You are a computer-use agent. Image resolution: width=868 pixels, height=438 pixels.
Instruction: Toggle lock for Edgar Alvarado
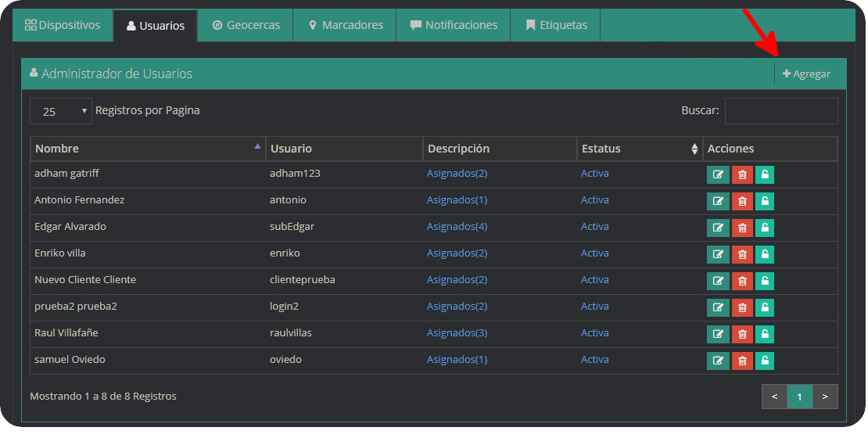point(765,228)
